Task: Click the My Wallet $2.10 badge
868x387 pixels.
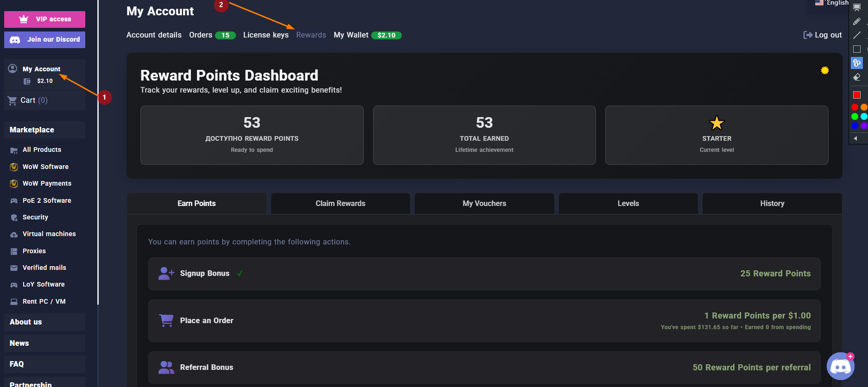Action: tap(386, 35)
